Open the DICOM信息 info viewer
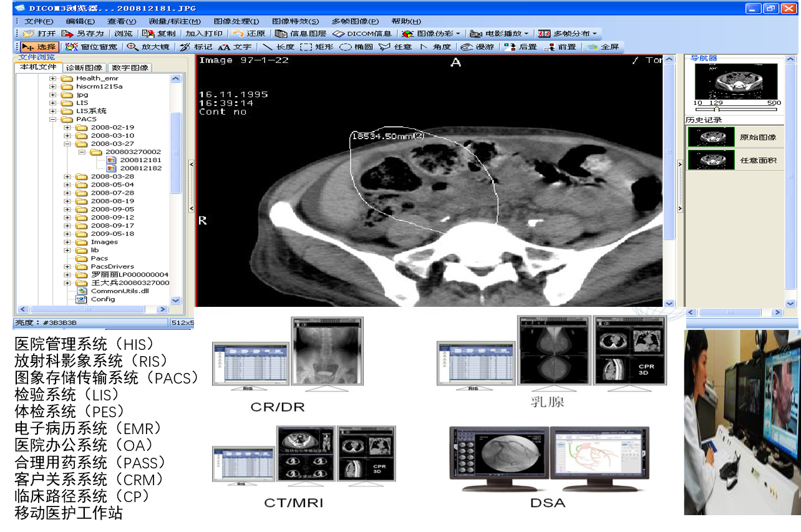 pyautogui.click(x=363, y=34)
